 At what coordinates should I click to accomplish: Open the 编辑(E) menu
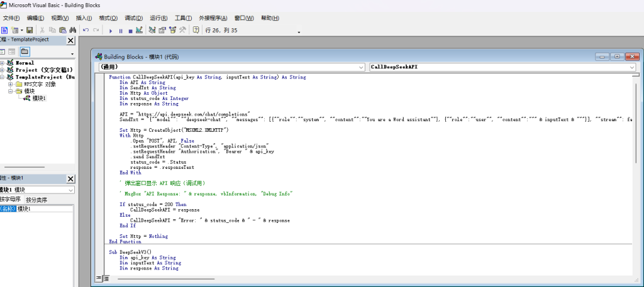pos(35,18)
